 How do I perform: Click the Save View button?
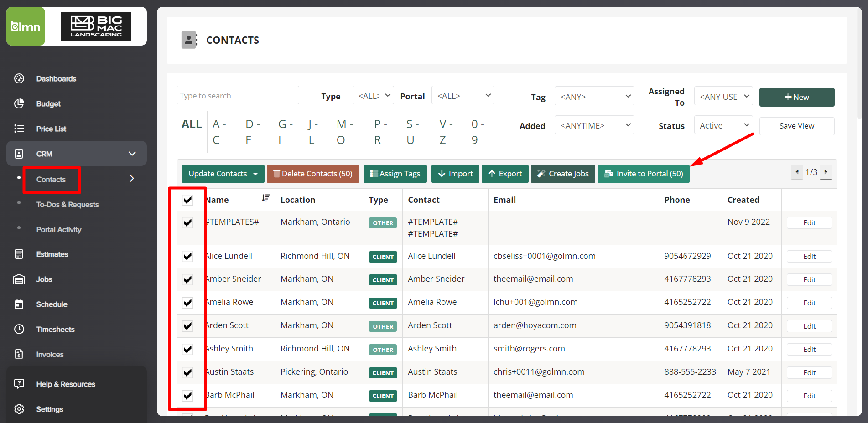797,126
